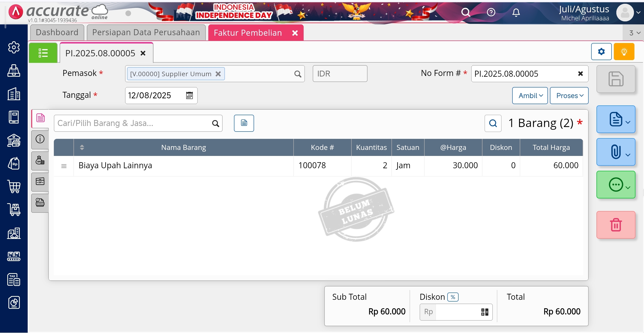The width and height of the screenshot is (644, 334).
Task: Switch to Persiapan Data Perusahaan tab
Action: click(146, 32)
